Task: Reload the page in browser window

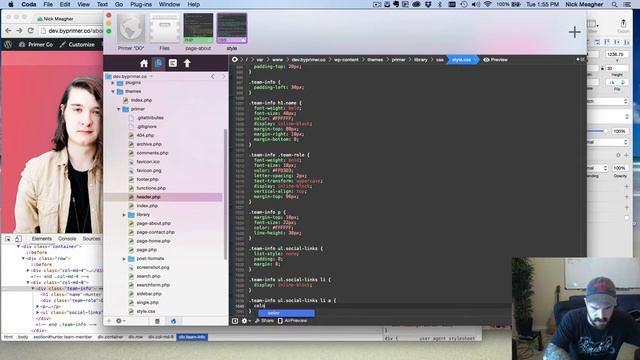Action: coord(31,31)
